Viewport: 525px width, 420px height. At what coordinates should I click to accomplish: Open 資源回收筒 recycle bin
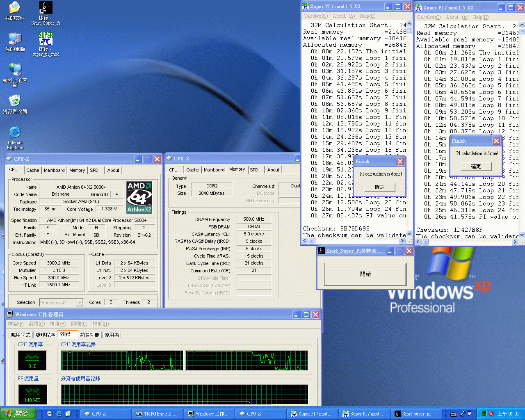[15, 104]
